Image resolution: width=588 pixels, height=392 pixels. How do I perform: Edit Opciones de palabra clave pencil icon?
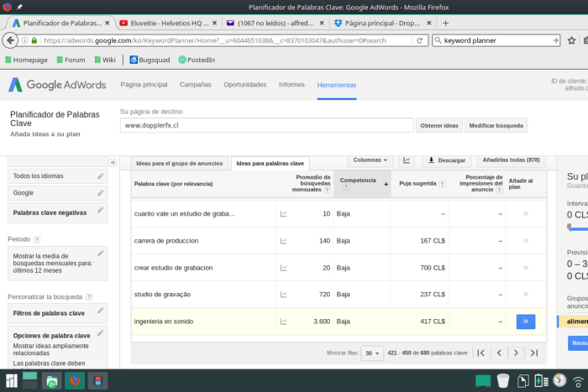[101, 332]
